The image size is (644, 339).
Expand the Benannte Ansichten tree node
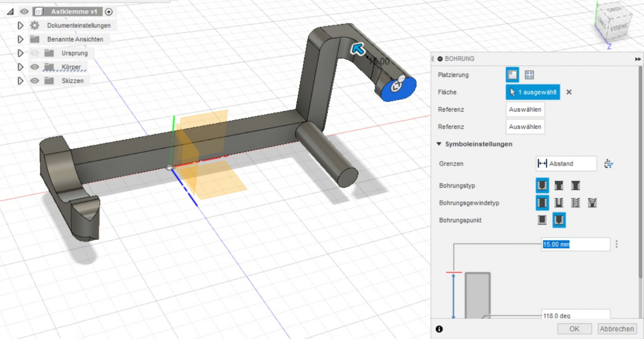pyautogui.click(x=20, y=39)
